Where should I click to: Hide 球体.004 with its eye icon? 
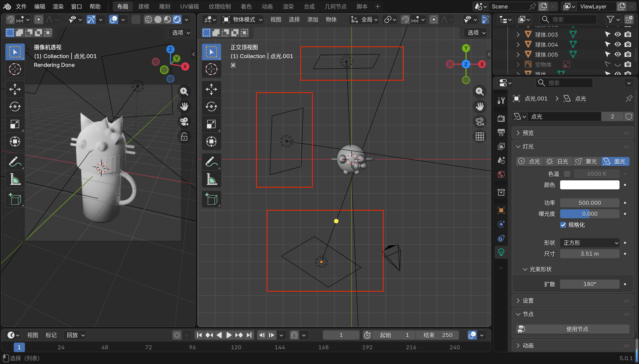pos(618,44)
